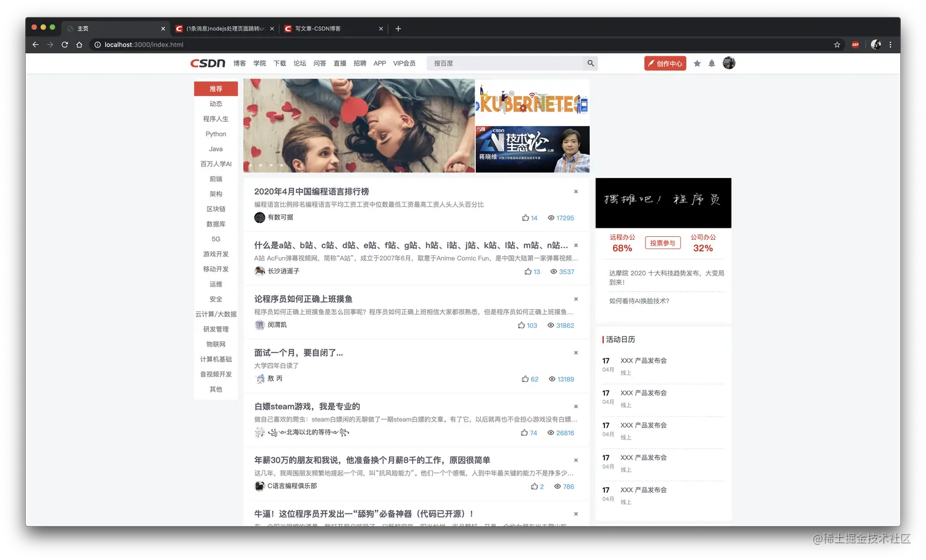Like the 编程语言排行榜 article thumbs-up 14
The width and height of the screenshot is (926, 560).
pyautogui.click(x=525, y=218)
